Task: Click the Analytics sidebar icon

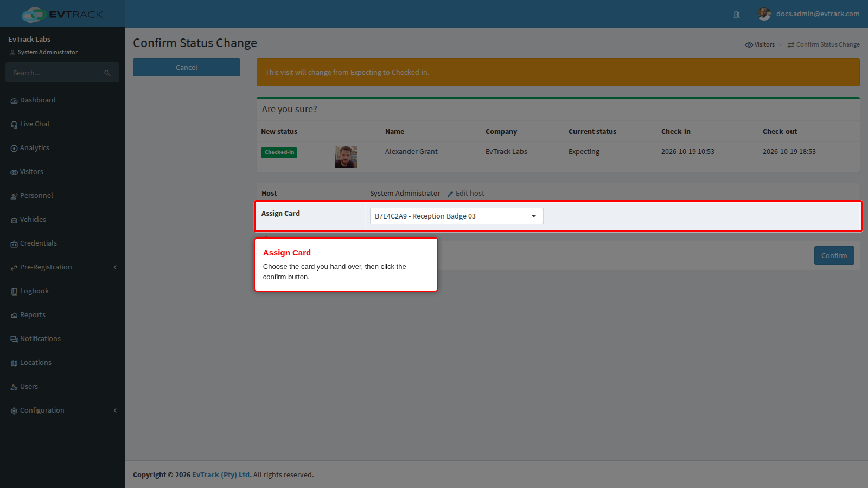Action: pos(14,149)
